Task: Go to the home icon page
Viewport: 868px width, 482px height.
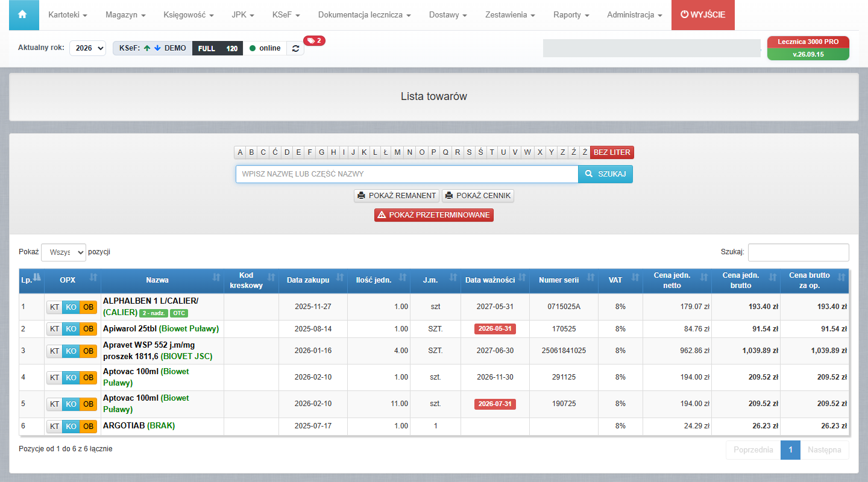Action: click(23, 14)
